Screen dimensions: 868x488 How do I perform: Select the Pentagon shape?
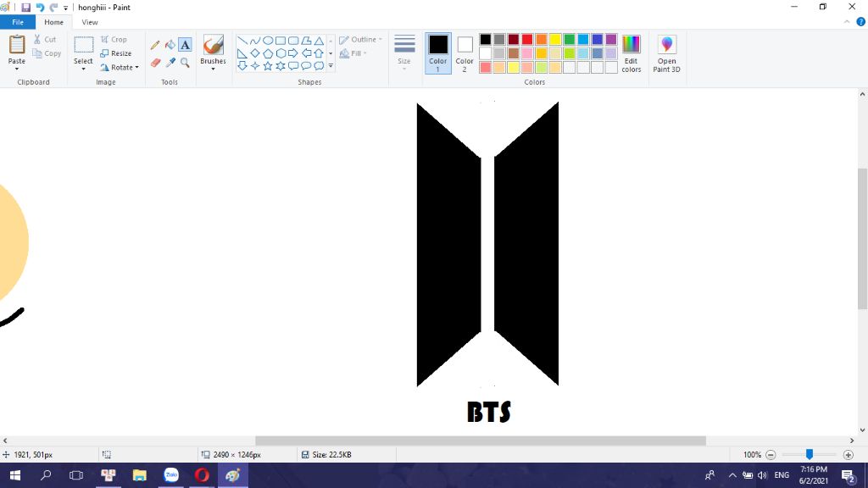268,53
